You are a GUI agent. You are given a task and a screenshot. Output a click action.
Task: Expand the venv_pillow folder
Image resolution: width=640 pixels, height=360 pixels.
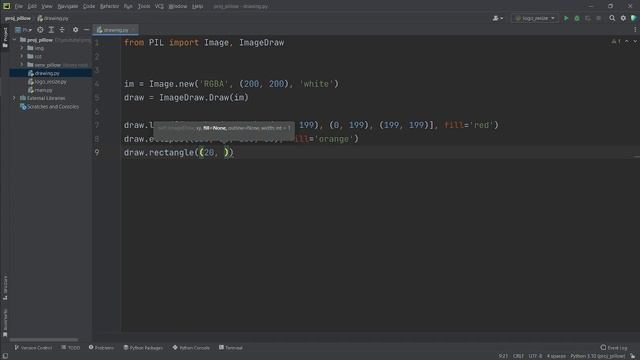[22, 65]
